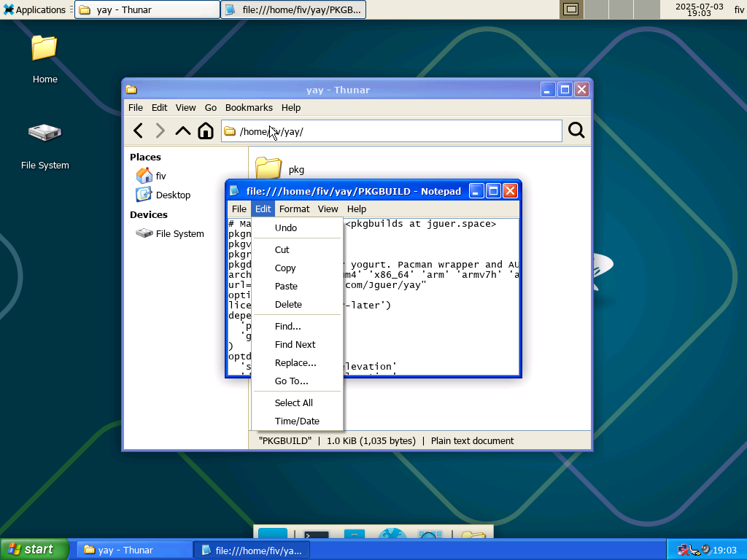The width and height of the screenshot is (747, 560).
Task: Open the Thunar Bookmarks menu
Action: click(249, 107)
